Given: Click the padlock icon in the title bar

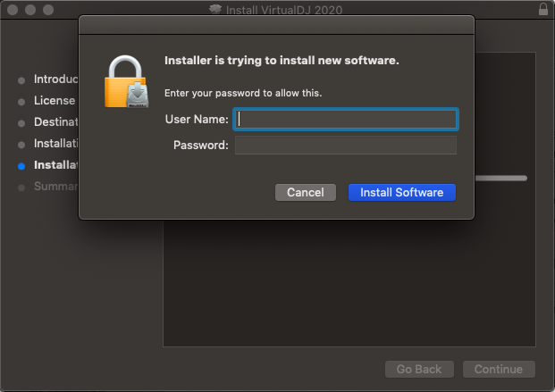Looking at the screenshot, I should click(543, 10).
